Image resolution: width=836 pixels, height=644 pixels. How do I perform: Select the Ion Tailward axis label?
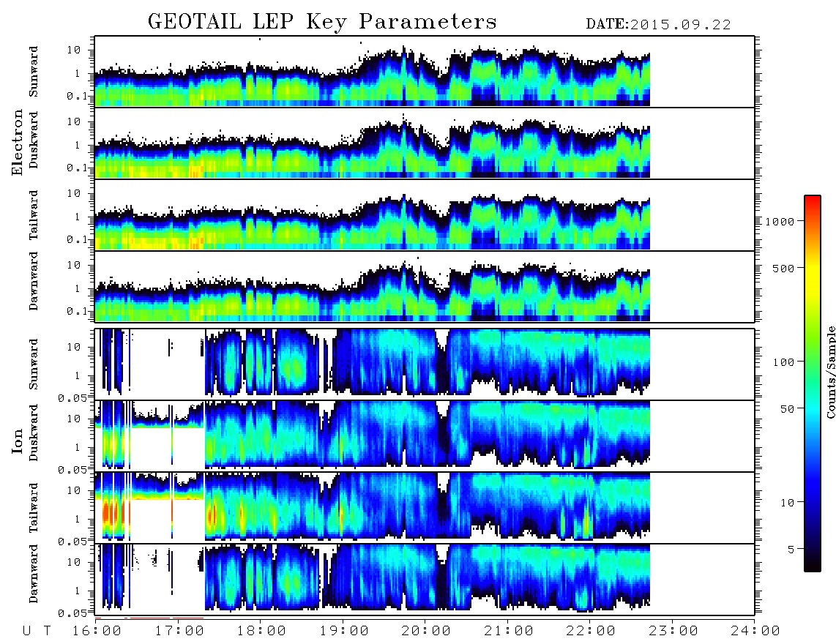33,508
